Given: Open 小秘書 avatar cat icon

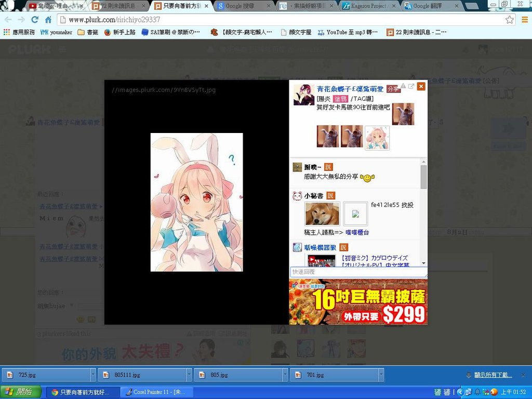Looking at the screenshot, I should (297, 196).
